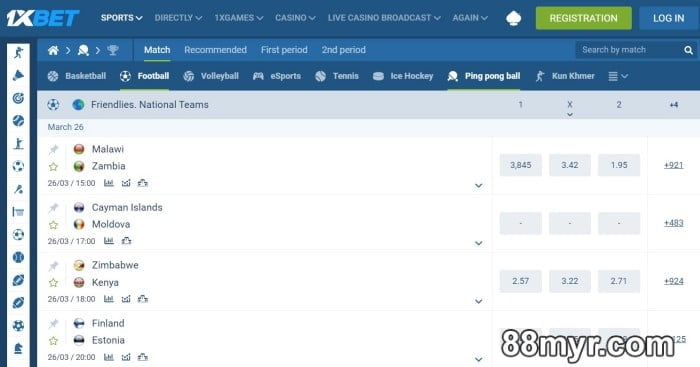
Task: Open the CASINO dropdown menu
Action: 295,18
